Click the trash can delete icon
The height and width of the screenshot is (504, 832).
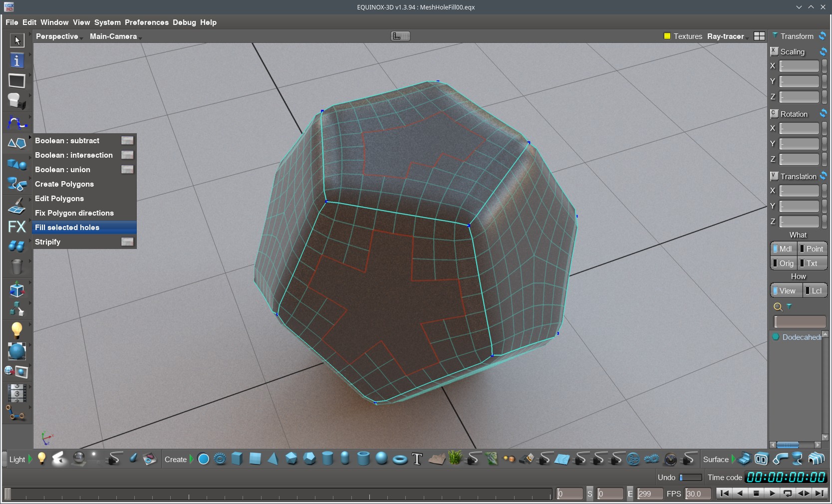[x=17, y=267]
